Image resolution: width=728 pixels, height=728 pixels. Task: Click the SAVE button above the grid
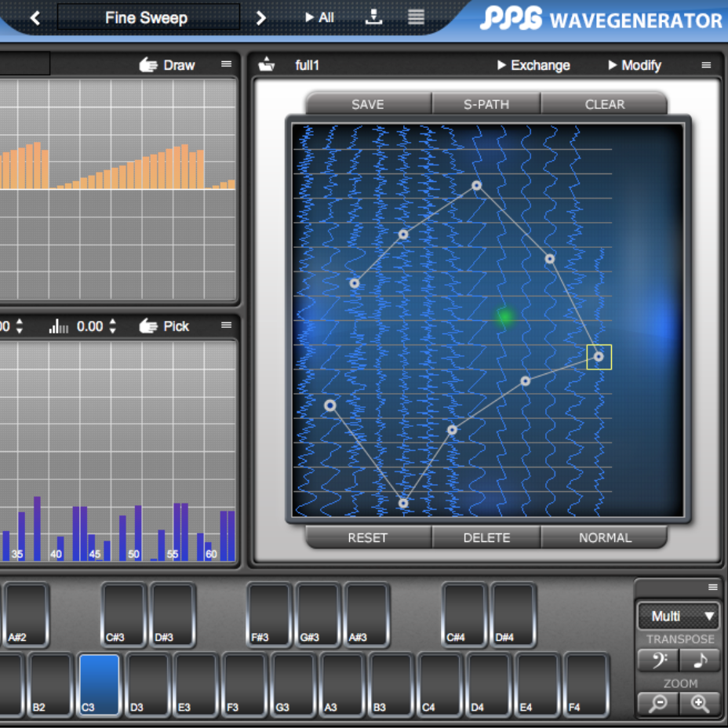pos(367,104)
